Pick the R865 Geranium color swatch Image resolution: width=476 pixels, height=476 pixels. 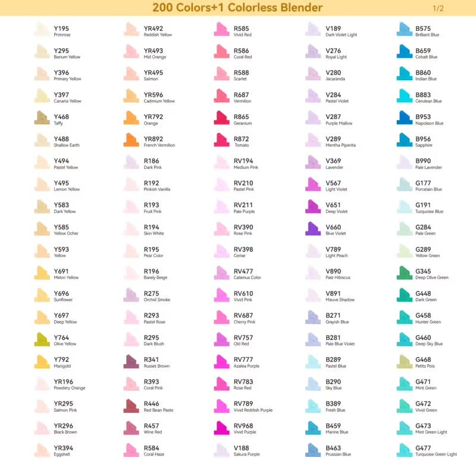pyautogui.click(x=221, y=118)
